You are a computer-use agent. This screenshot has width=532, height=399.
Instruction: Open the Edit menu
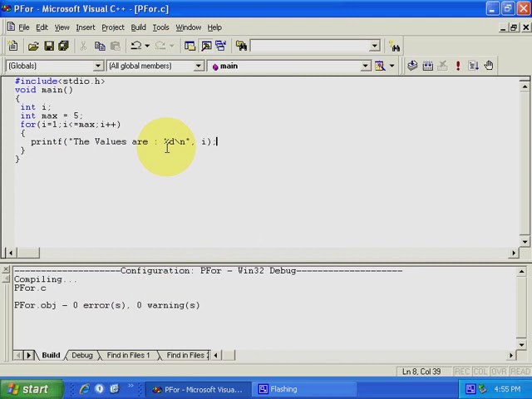tap(42, 27)
